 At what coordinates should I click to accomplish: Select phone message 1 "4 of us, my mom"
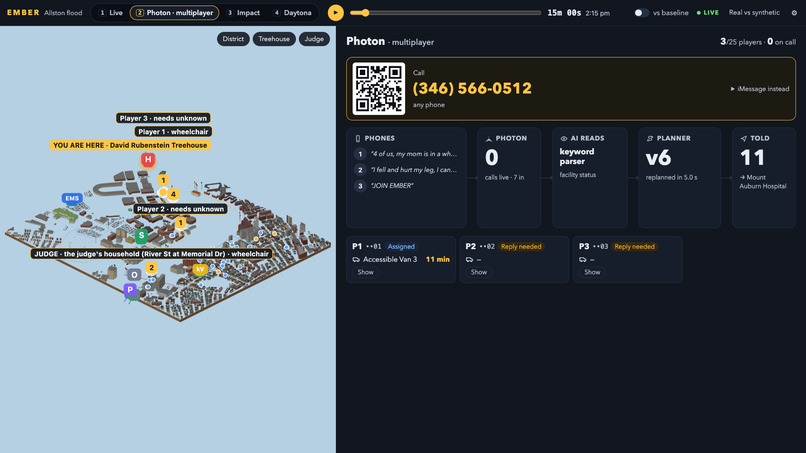(x=406, y=154)
